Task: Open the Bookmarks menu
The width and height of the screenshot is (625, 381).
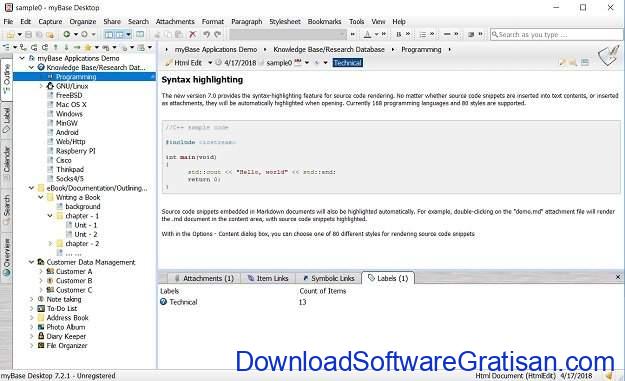Action: [x=324, y=22]
